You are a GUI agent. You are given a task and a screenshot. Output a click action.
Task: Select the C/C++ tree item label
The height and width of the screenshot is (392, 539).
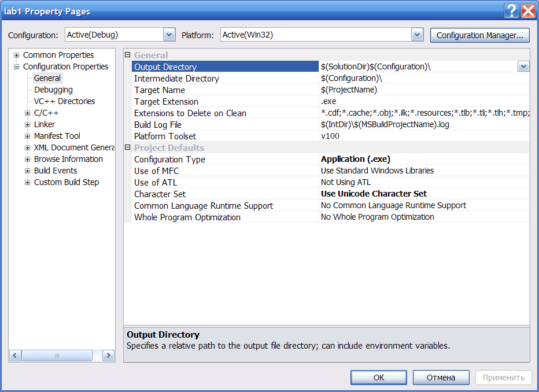[x=46, y=113]
